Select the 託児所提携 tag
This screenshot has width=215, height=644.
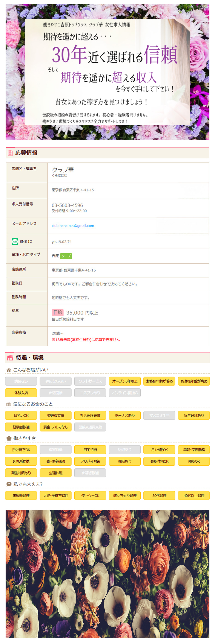(x=21, y=461)
